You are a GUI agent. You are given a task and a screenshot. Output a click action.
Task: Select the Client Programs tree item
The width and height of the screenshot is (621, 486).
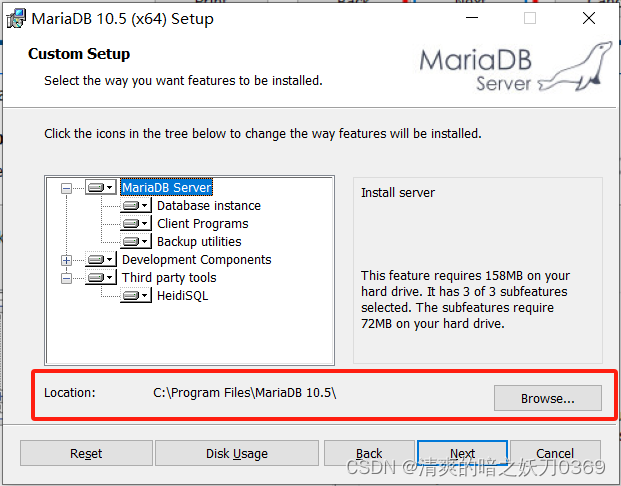tap(203, 224)
